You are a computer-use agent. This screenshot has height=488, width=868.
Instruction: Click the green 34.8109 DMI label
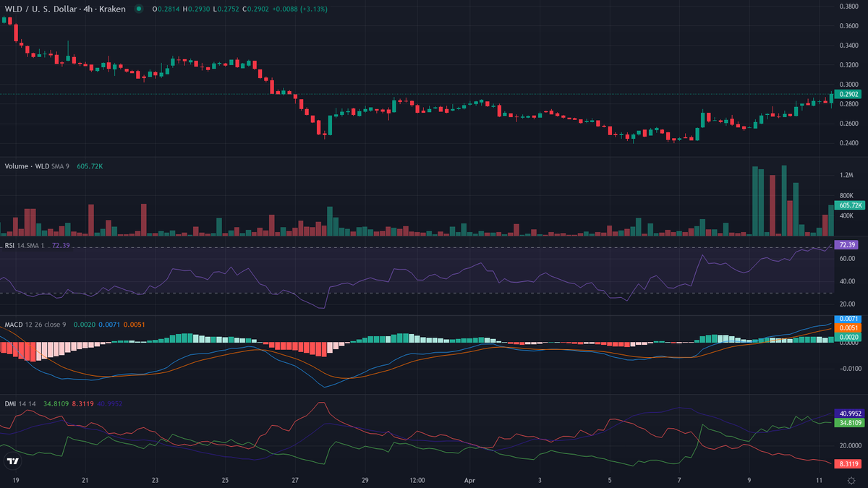coord(848,422)
